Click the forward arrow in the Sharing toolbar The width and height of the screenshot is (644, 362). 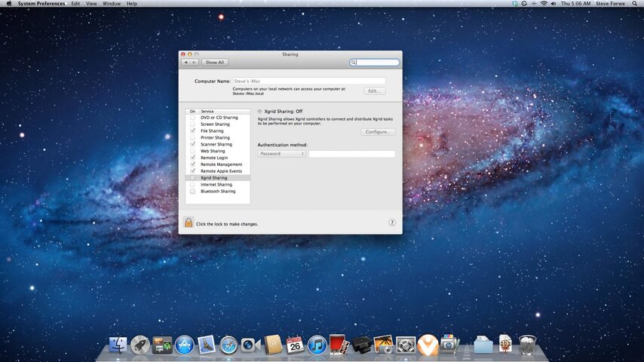[x=195, y=62]
